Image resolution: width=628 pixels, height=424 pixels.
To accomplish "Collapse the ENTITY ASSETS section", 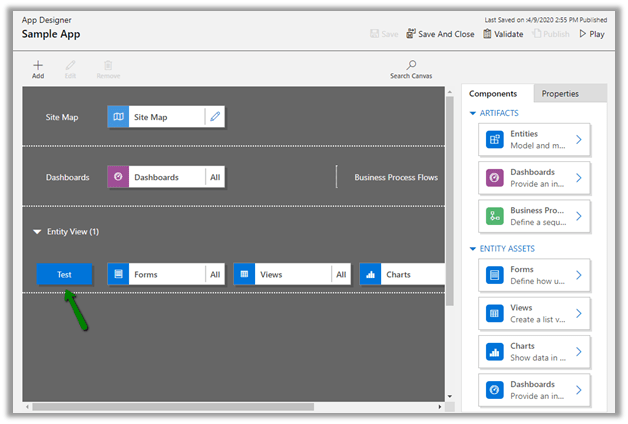I will 473,248.
